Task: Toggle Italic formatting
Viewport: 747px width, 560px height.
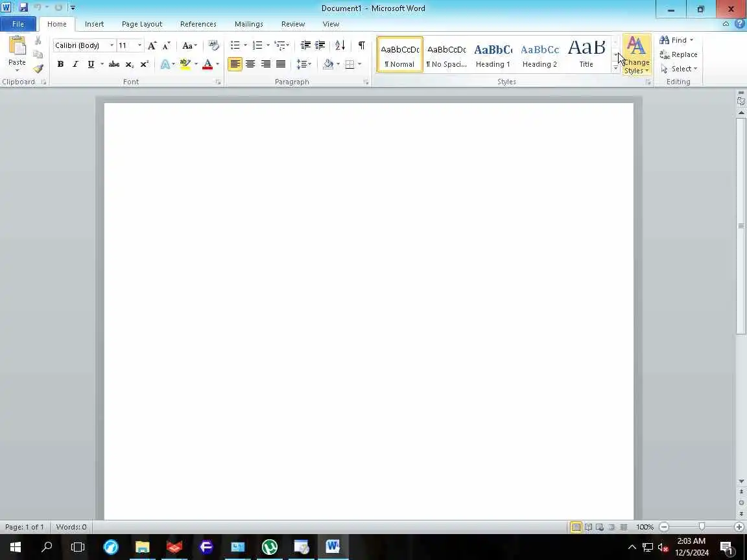Action: [x=75, y=64]
